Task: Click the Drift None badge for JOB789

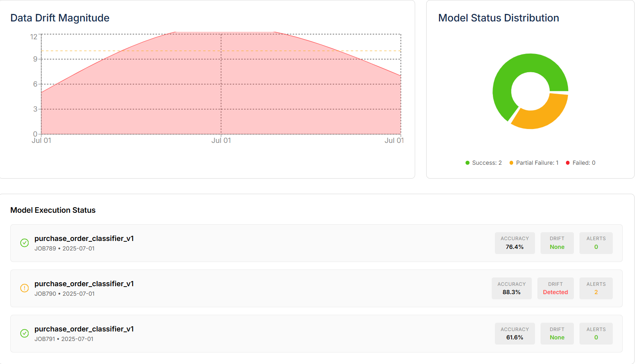Action: (557, 243)
